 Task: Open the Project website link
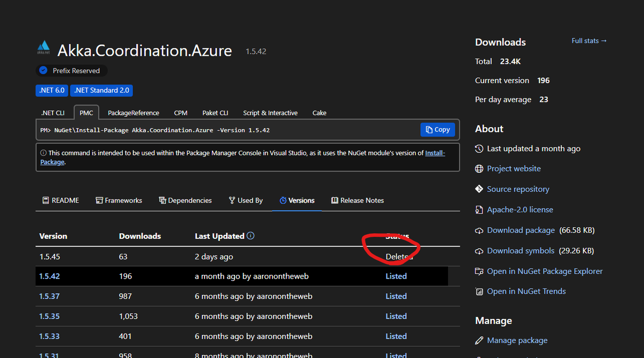tap(514, 169)
